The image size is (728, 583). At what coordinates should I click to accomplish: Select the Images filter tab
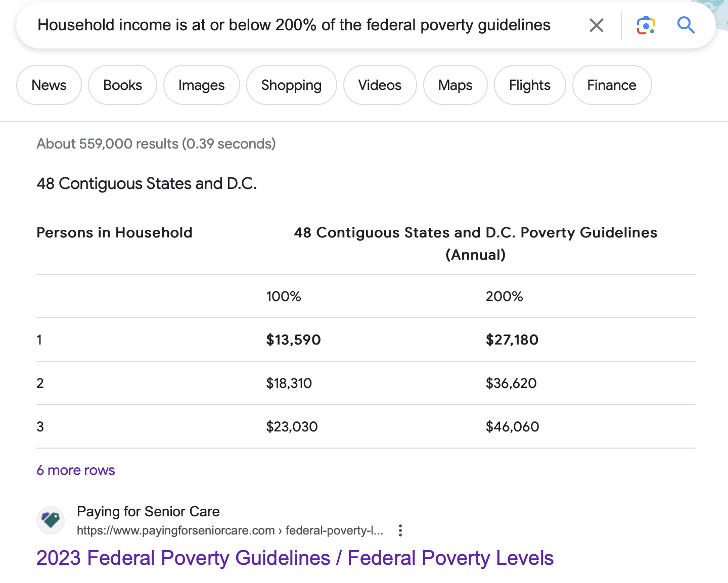coord(201,85)
